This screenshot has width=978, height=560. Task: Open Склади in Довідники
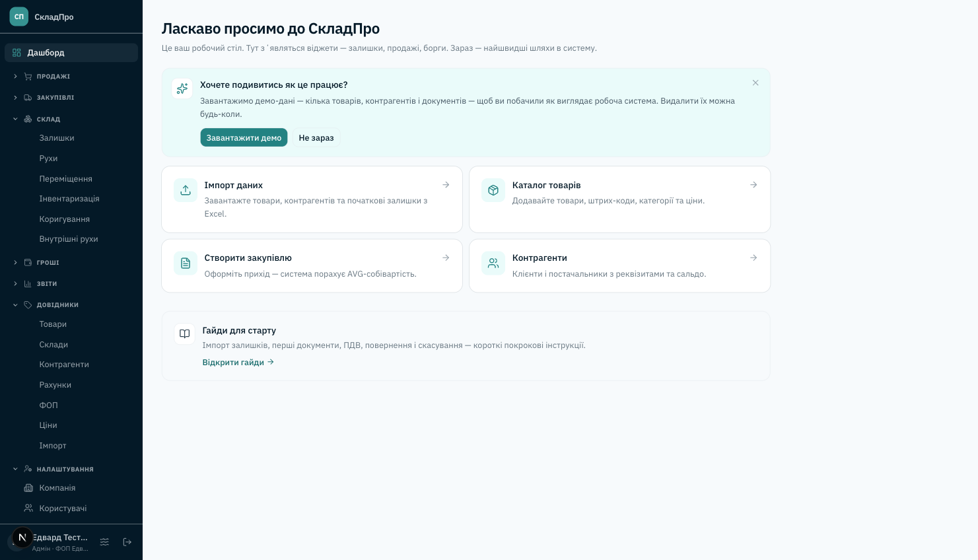[53, 345]
